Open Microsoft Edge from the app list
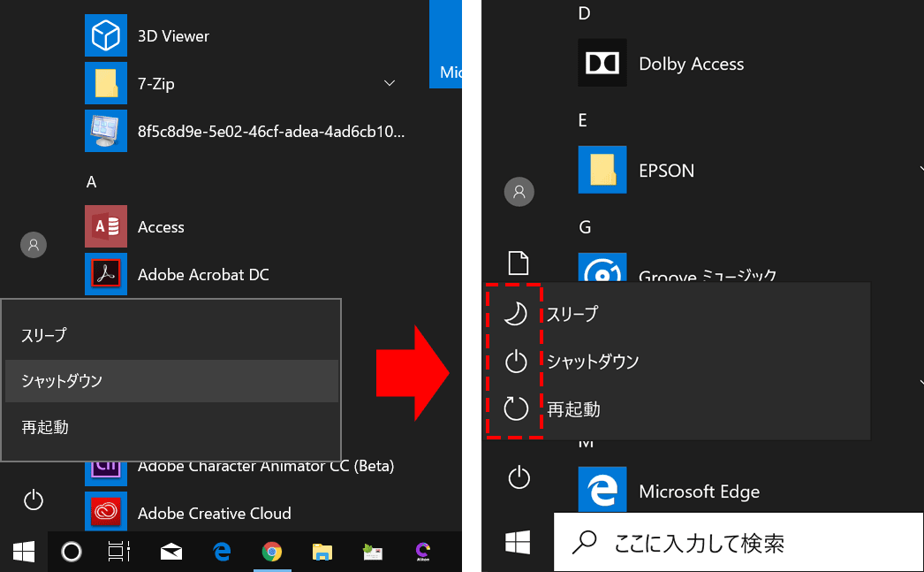The image size is (924, 572). (698, 492)
